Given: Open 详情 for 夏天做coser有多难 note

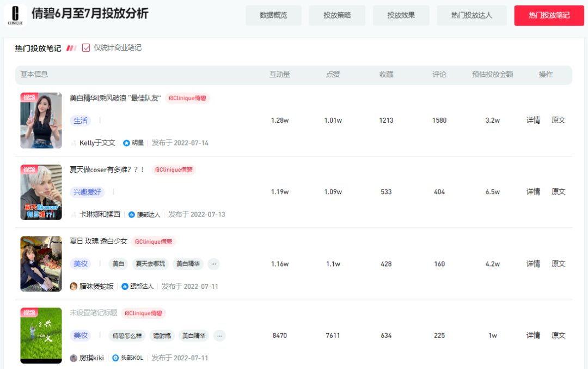Looking at the screenshot, I should pyautogui.click(x=533, y=192).
